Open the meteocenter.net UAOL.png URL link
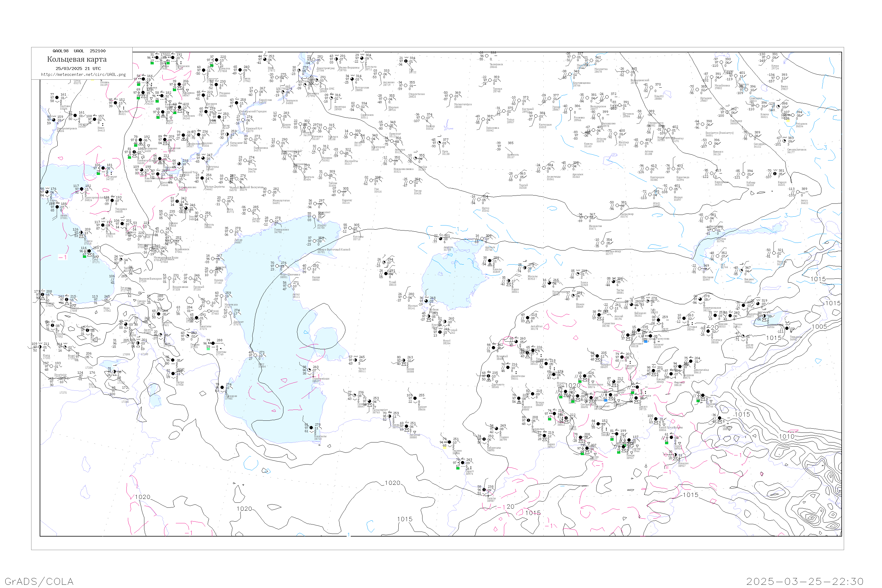The image size is (882, 588). (83, 75)
